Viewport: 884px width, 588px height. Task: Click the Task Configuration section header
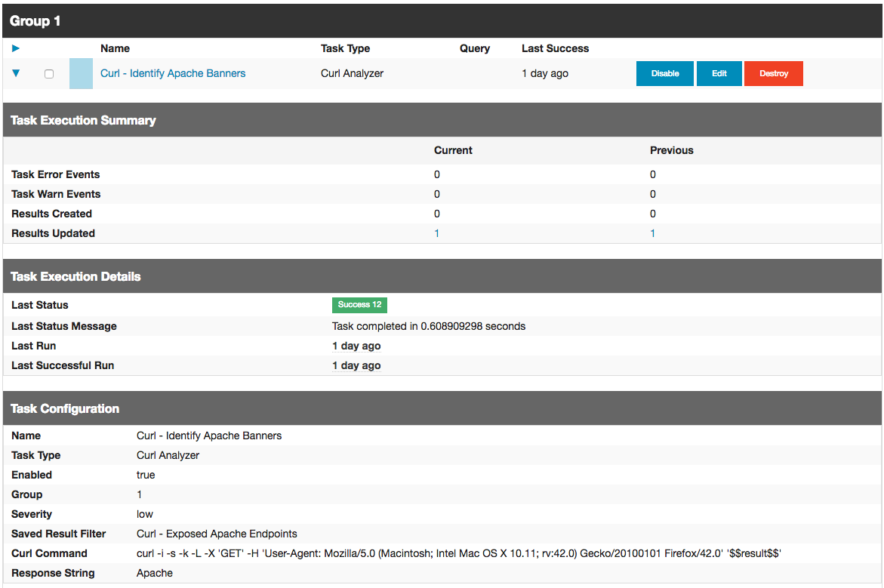(x=64, y=408)
